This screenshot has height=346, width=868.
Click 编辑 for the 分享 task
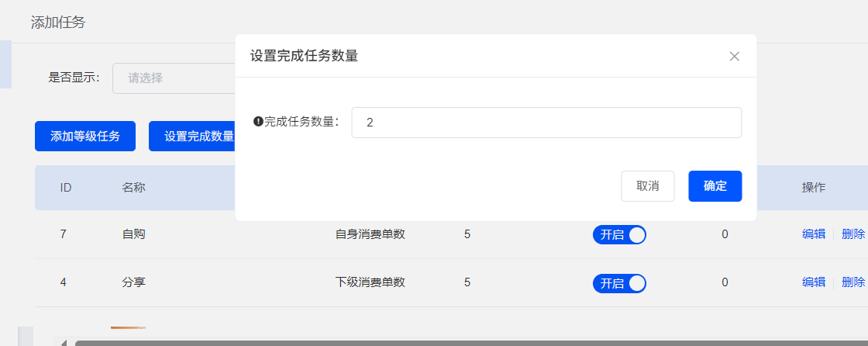click(x=813, y=282)
